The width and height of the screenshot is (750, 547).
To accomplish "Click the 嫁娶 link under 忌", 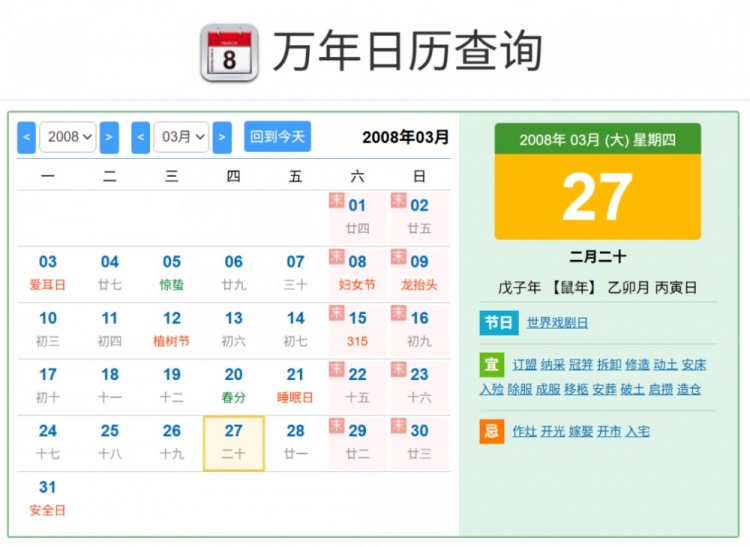I will point(581,432).
